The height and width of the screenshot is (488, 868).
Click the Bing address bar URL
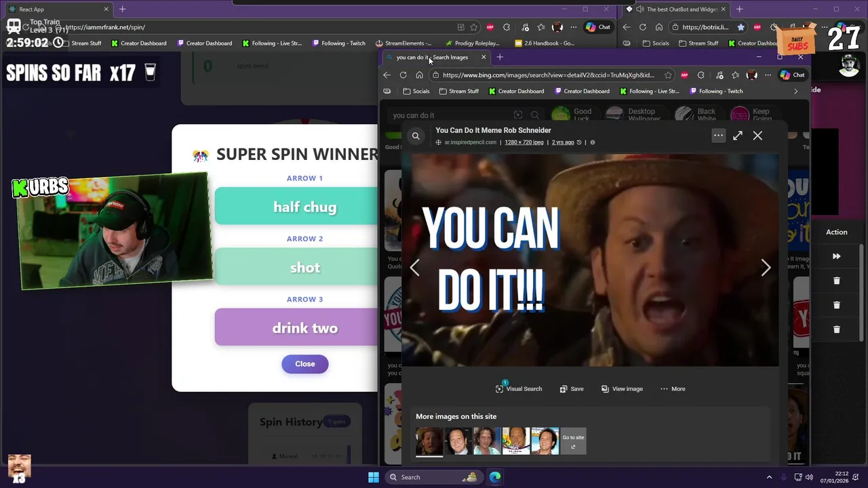[x=548, y=75]
